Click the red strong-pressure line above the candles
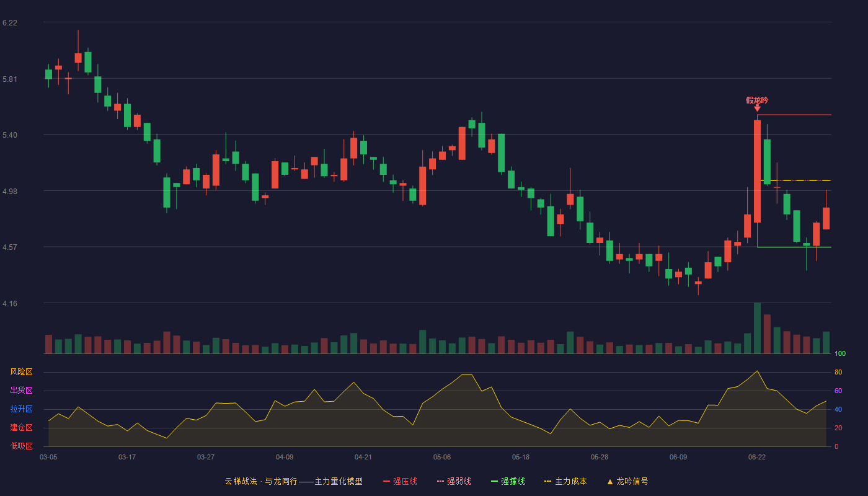This screenshot has width=868, height=496. pos(794,115)
